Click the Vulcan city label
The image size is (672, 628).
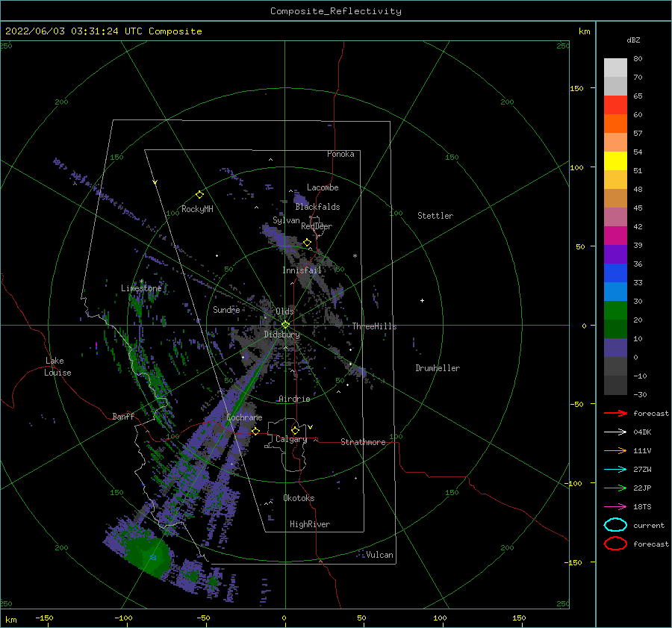(380, 555)
